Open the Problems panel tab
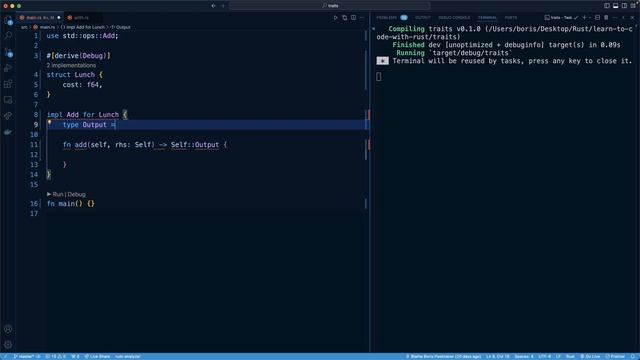Viewport: 640px width, 360px height. pyautogui.click(x=391, y=18)
